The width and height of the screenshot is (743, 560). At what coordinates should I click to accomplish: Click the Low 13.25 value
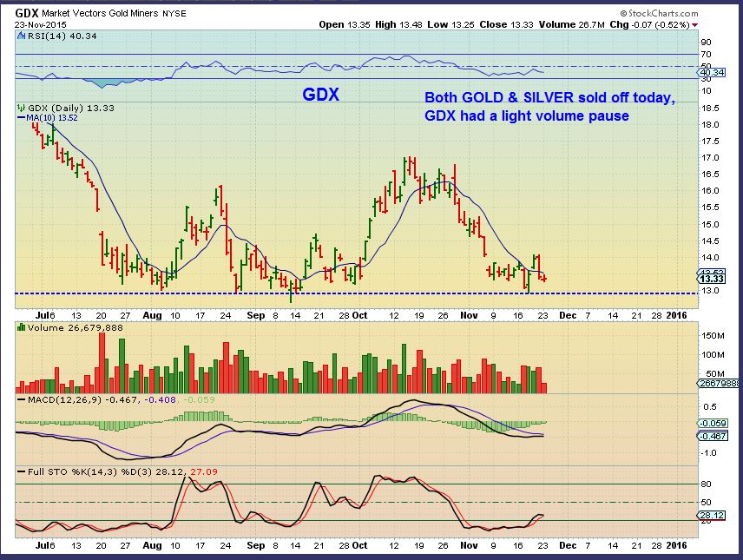pyautogui.click(x=450, y=24)
